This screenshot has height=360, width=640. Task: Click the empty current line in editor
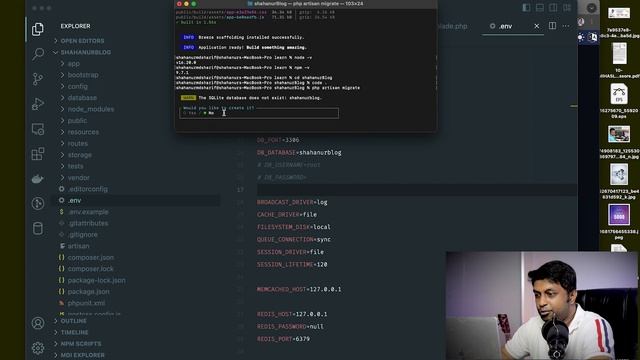416,190
